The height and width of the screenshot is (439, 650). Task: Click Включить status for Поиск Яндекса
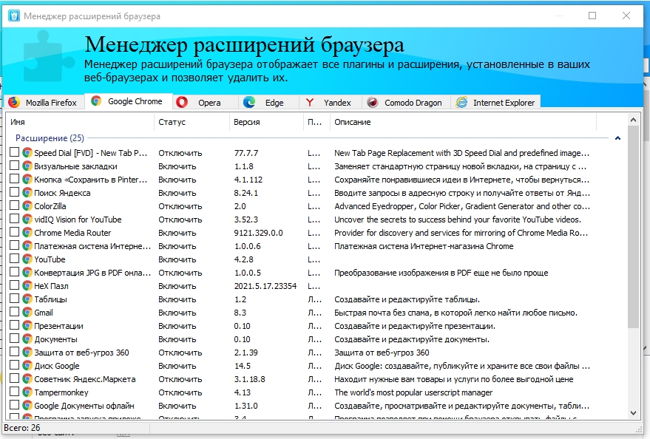(x=177, y=193)
